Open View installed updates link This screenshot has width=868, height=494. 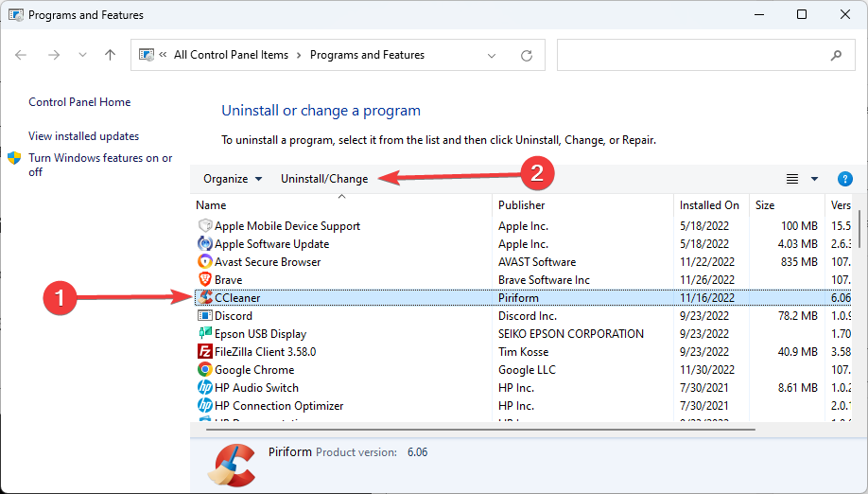coord(83,136)
